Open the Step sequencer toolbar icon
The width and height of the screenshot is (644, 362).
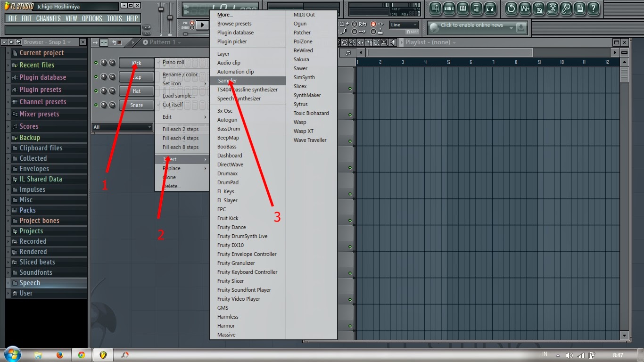pyautogui.click(x=449, y=8)
